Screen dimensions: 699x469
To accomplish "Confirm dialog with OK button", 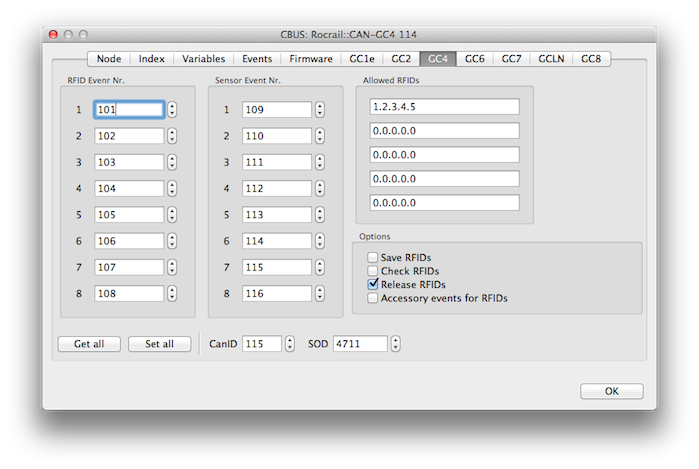I will [611, 391].
